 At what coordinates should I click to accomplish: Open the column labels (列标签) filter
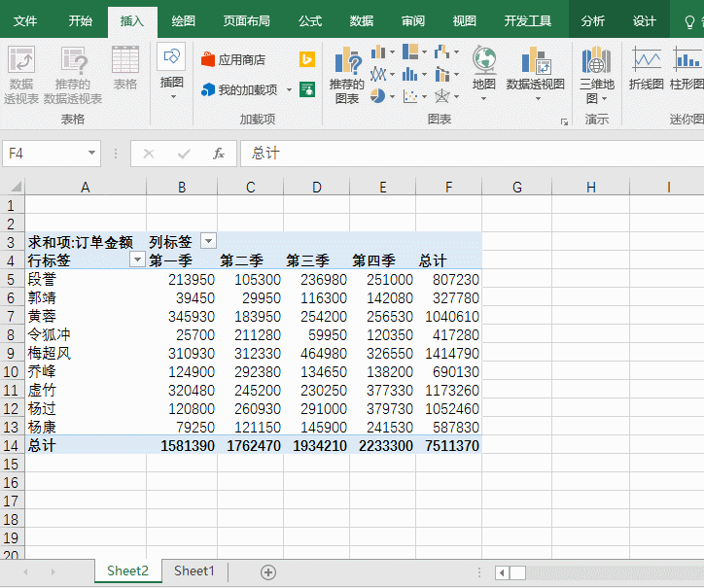[x=208, y=241]
